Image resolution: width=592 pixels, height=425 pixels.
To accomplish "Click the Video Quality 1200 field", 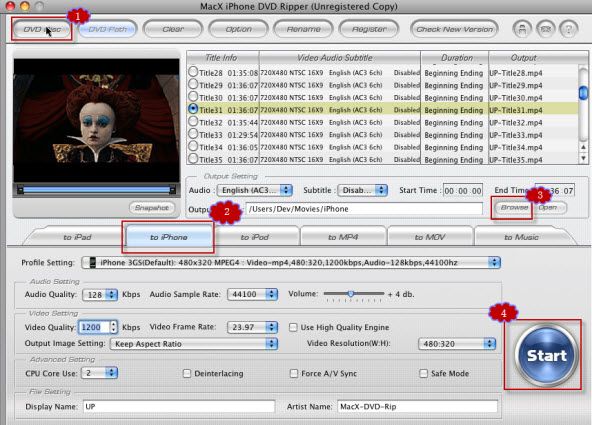I will (x=94, y=327).
